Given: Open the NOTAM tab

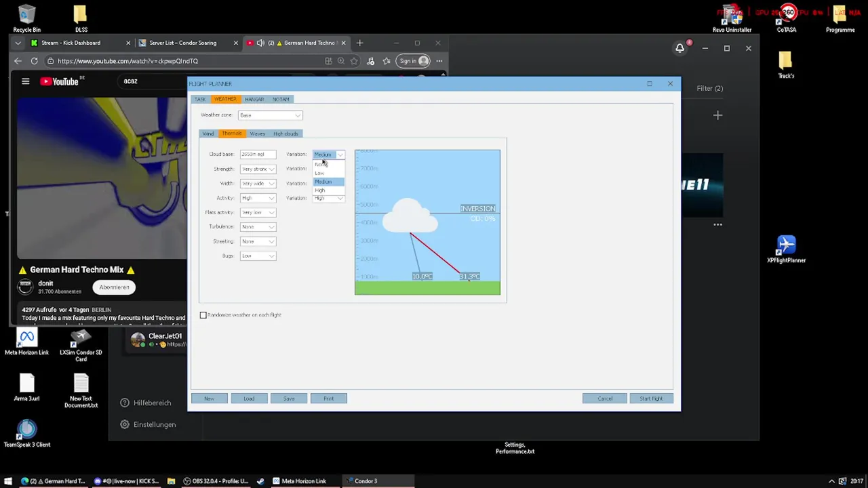Looking at the screenshot, I should (x=281, y=99).
